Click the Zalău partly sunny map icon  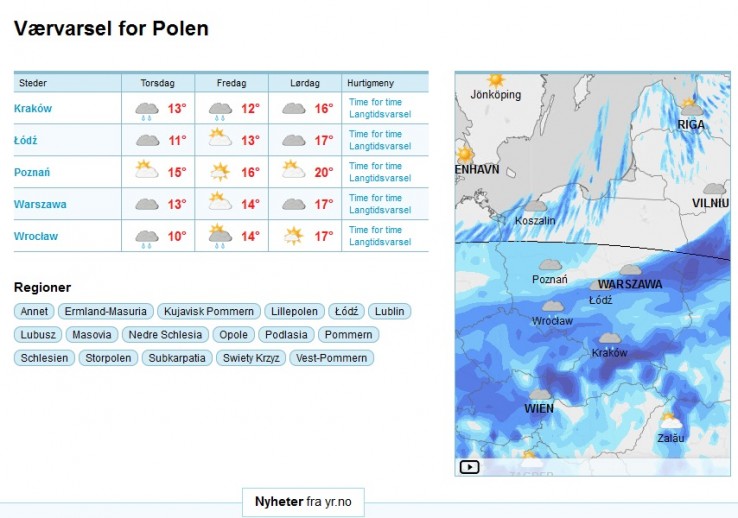(670, 420)
